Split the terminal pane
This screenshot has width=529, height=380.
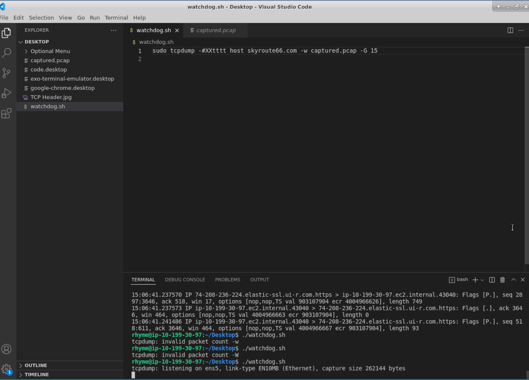tap(492, 280)
